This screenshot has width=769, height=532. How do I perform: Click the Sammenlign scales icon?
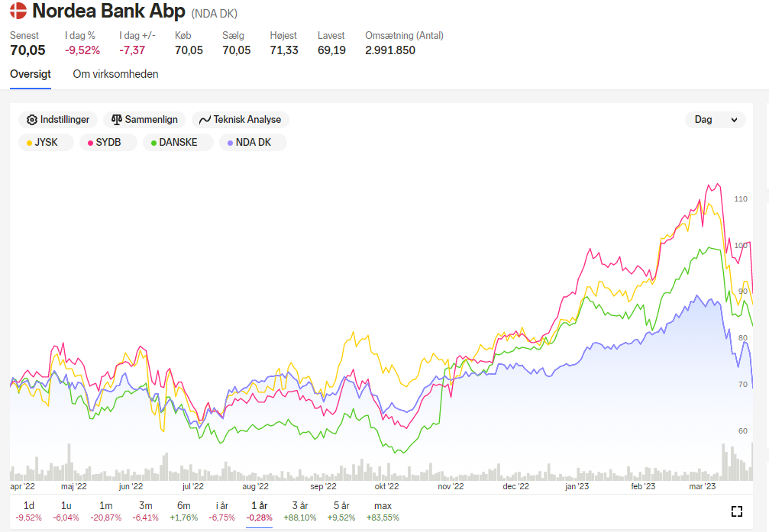coord(117,120)
